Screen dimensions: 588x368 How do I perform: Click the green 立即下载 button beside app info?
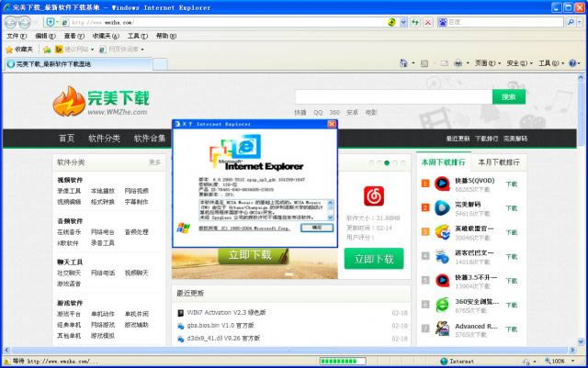[x=374, y=259]
